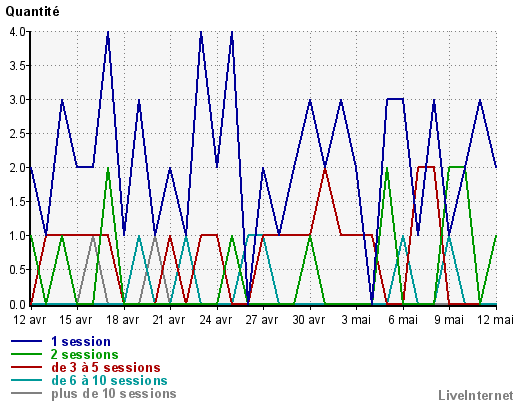Click the '3.5' y-axis value
The height and width of the screenshot is (405, 520).
point(18,66)
